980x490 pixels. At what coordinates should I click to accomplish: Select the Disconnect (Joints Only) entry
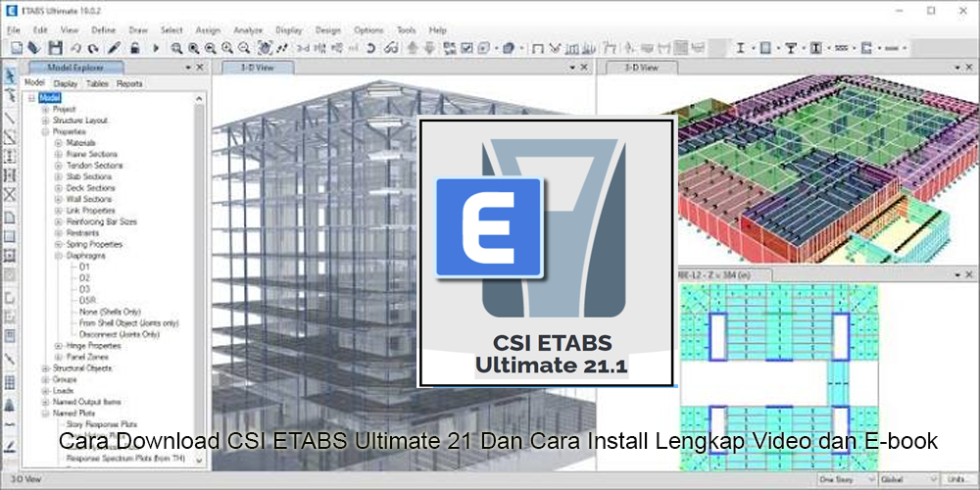[x=120, y=334]
